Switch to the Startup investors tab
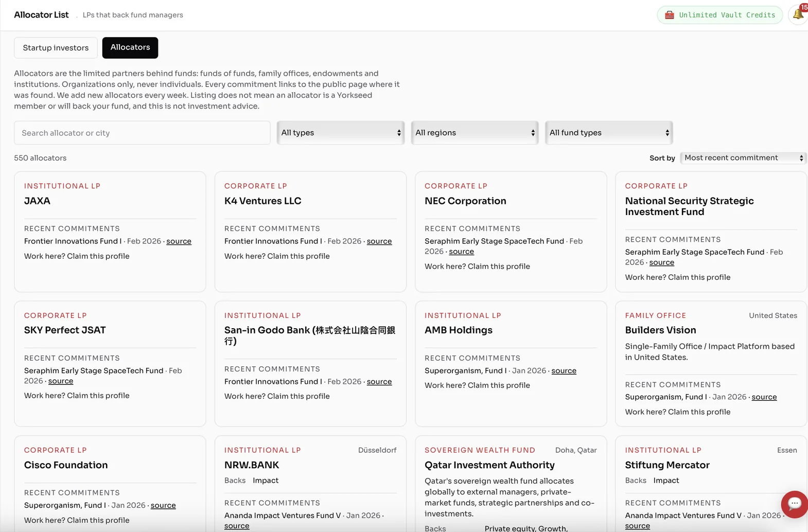The width and height of the screenshot is (808, 532). (56, 48)
